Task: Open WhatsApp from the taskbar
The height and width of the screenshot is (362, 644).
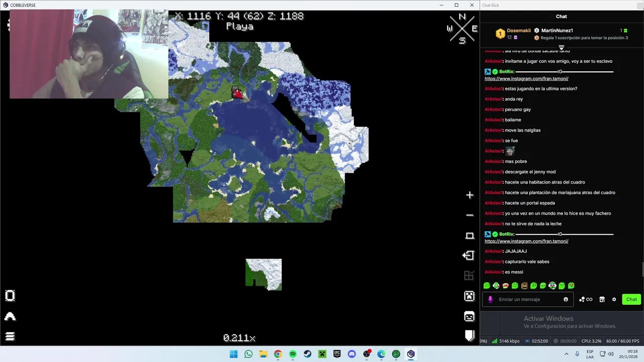Action: (248, 354)
